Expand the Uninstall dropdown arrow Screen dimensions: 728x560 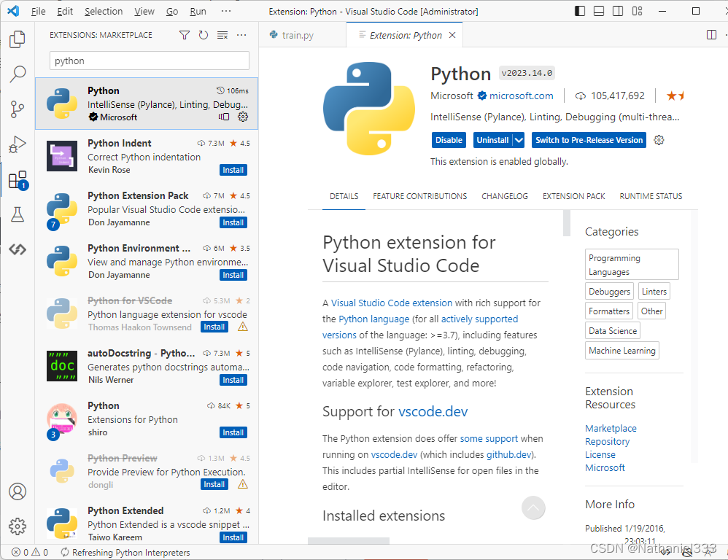[x=519, y=140]
